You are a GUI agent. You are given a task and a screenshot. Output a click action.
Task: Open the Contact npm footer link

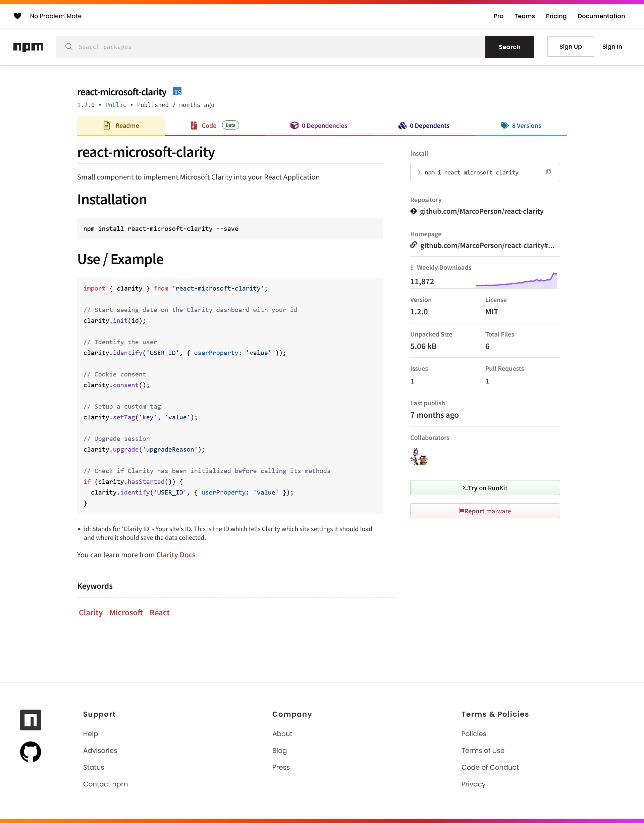click(x=105, y=784)
